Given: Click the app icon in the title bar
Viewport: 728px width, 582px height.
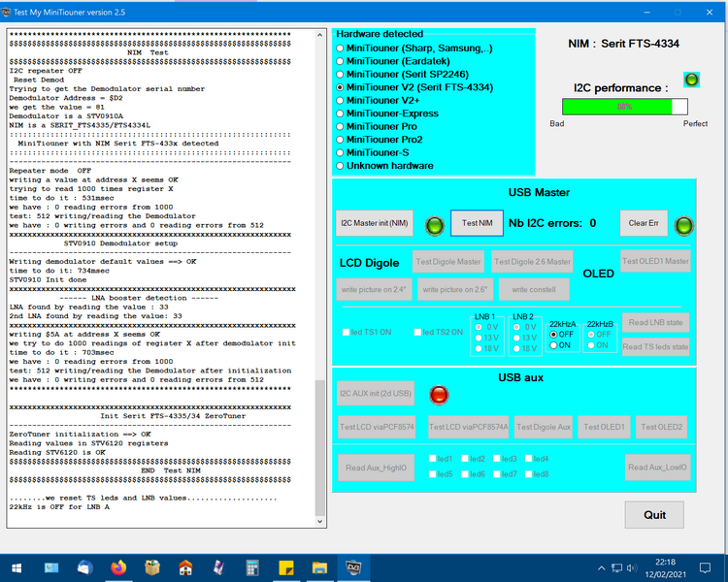Looking at the screenshot, I should pos(6,12).
